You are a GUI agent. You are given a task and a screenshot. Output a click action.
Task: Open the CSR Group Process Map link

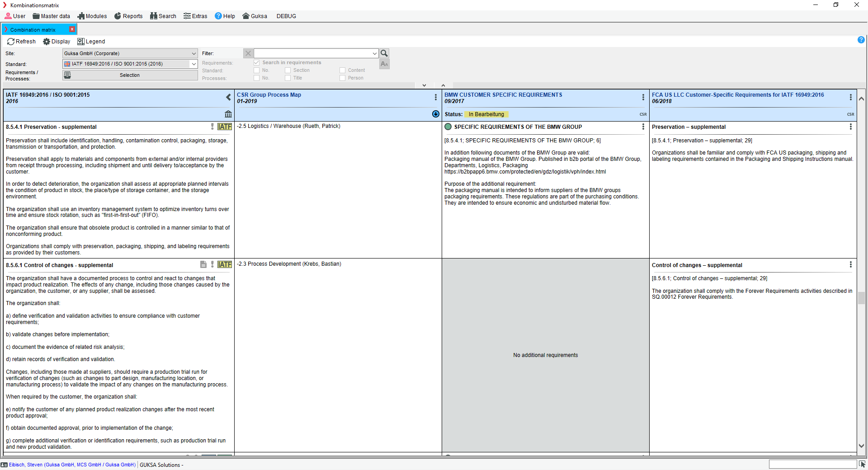(269, 95)
